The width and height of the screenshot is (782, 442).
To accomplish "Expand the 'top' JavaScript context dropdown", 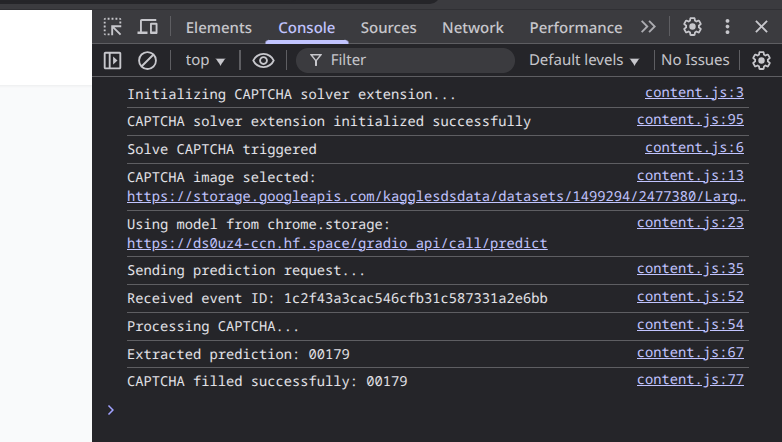I will (205, 60).
